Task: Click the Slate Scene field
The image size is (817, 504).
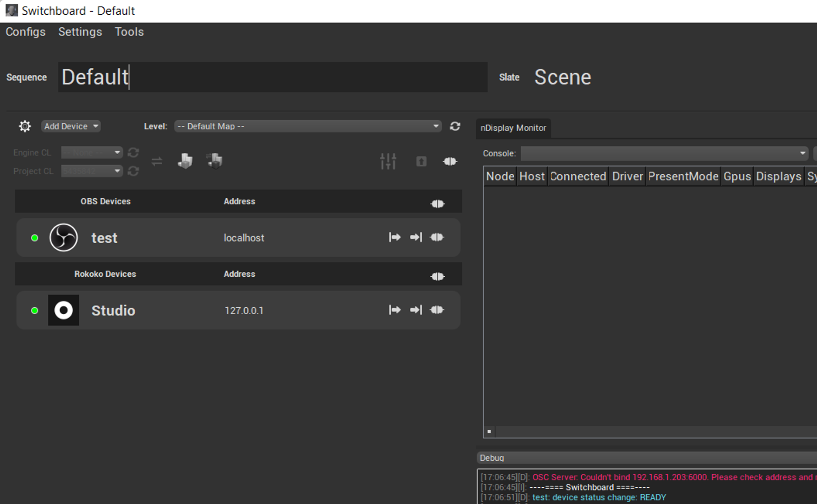Action: [563, 77]
